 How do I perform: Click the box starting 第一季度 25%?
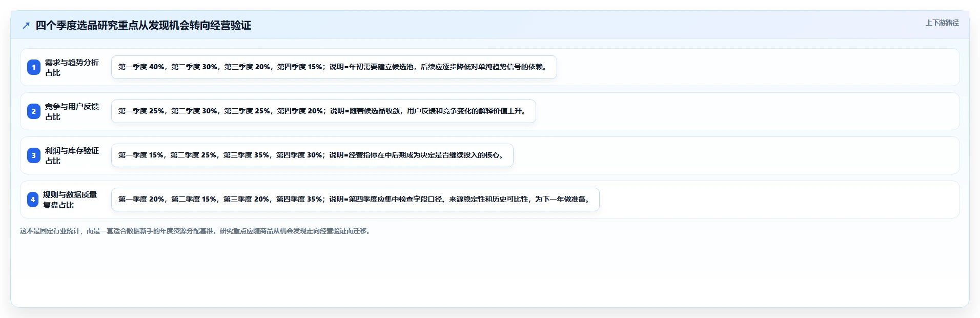[x=323, y=111]
